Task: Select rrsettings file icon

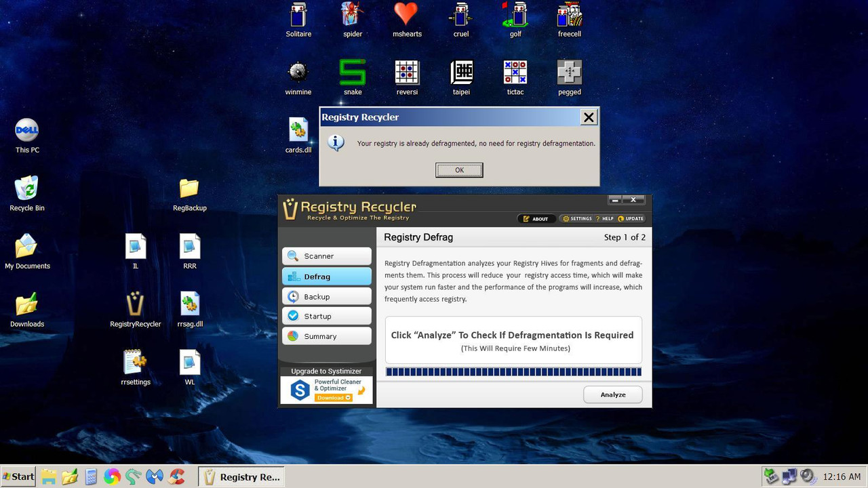Action: point(136,368)
